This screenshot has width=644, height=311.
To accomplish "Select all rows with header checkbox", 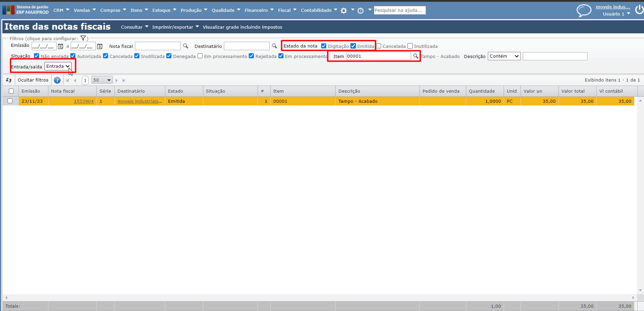I will tap(11, 91).
